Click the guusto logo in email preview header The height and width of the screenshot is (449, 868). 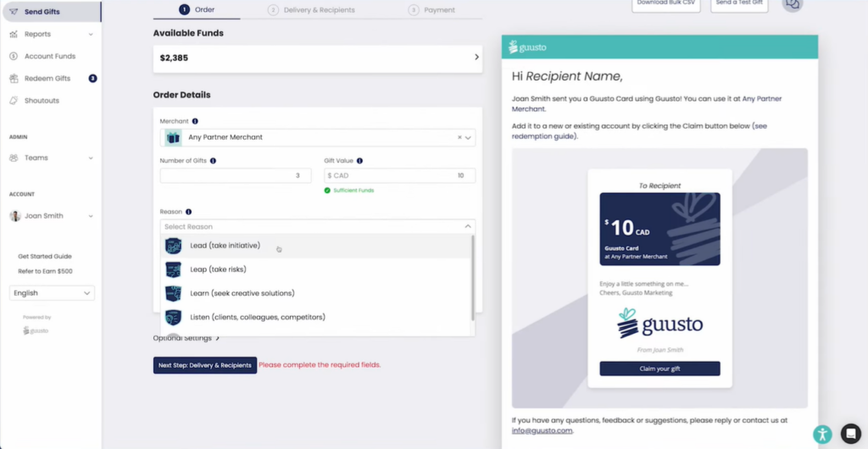pos(527,47)
